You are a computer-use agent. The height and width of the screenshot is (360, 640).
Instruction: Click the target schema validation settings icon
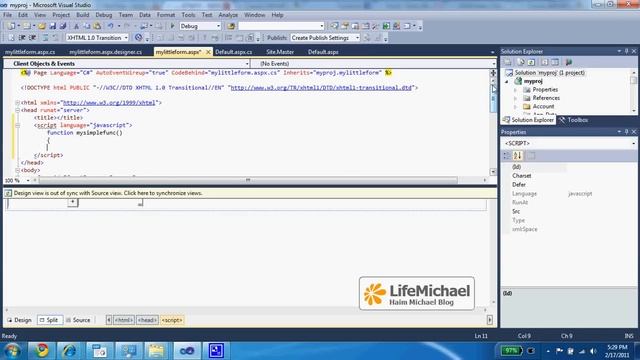pos(139,38)
